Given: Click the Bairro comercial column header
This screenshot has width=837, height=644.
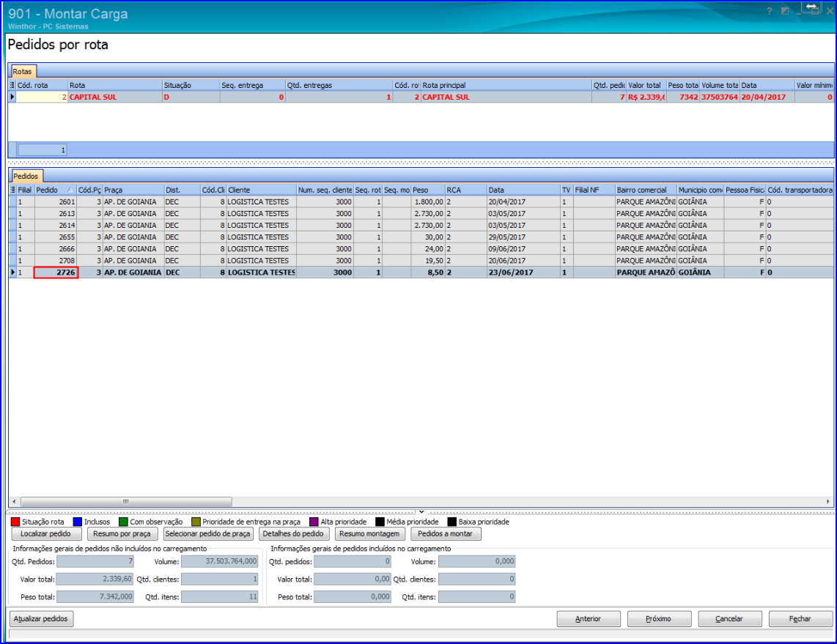Looking at the screenshot, I should coord(646,190).
